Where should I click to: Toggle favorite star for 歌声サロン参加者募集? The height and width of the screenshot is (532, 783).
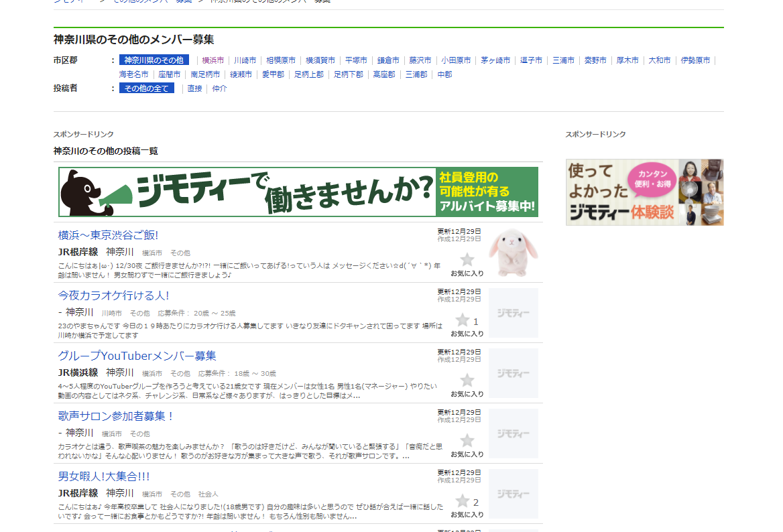click(467, 441)
